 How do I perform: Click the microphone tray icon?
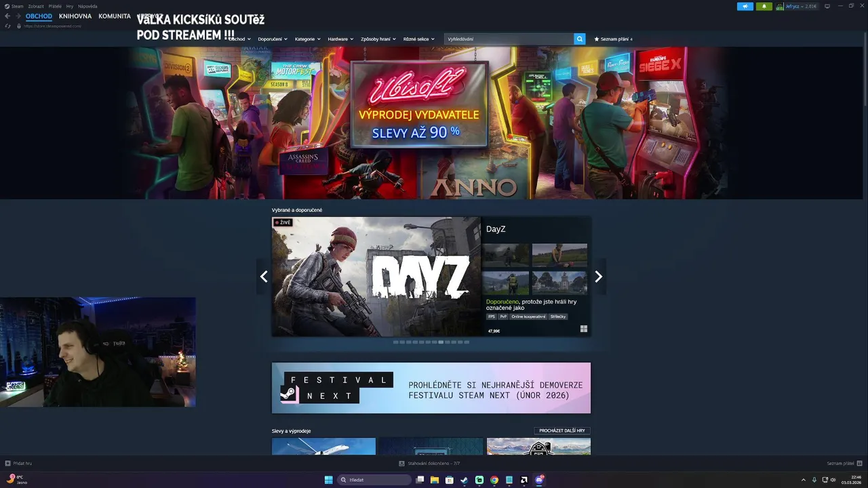point(814,480)
